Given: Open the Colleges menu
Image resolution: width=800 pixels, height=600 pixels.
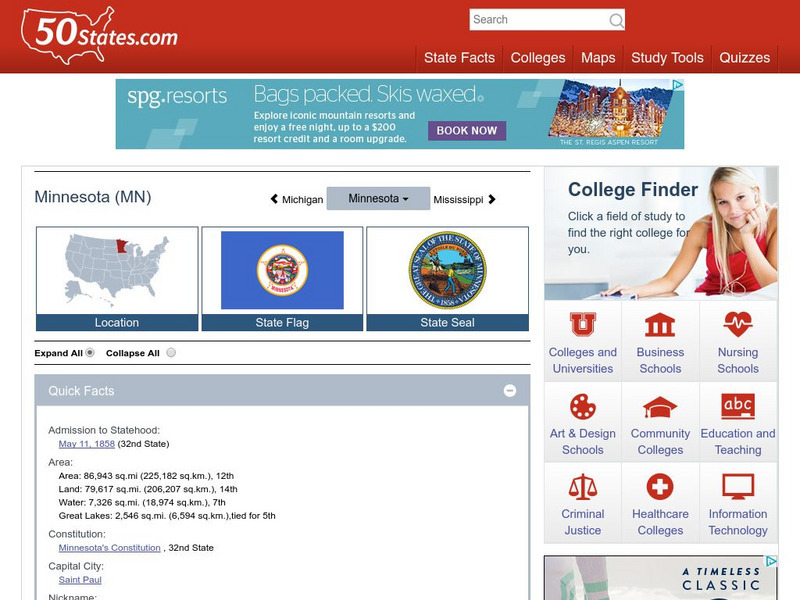Looking at the screenshot, I should [x=538, y=58].
